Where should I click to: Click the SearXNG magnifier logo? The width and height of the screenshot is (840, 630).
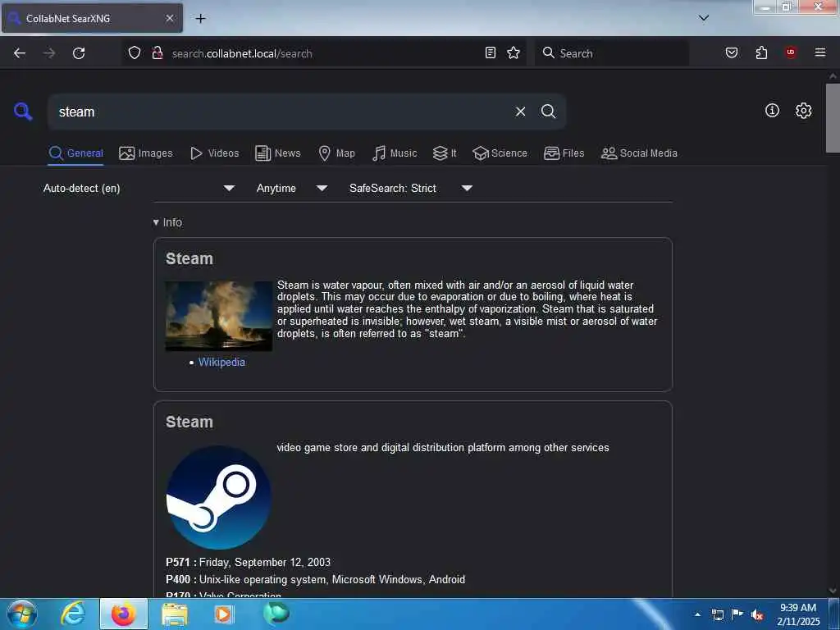(x=23, y=112)
